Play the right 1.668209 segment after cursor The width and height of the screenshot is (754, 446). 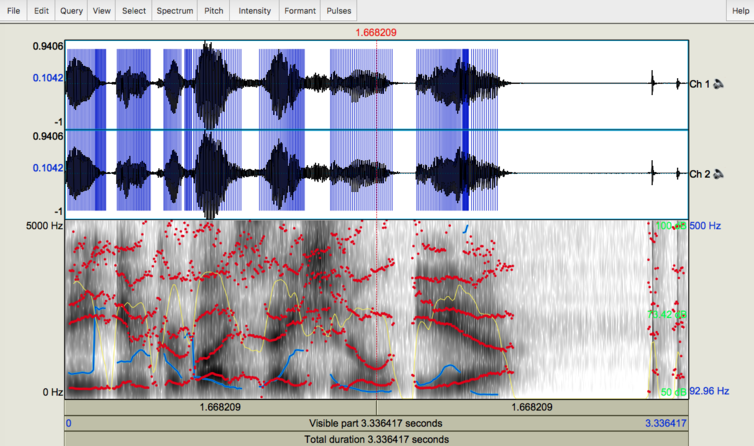click(532, 408)
